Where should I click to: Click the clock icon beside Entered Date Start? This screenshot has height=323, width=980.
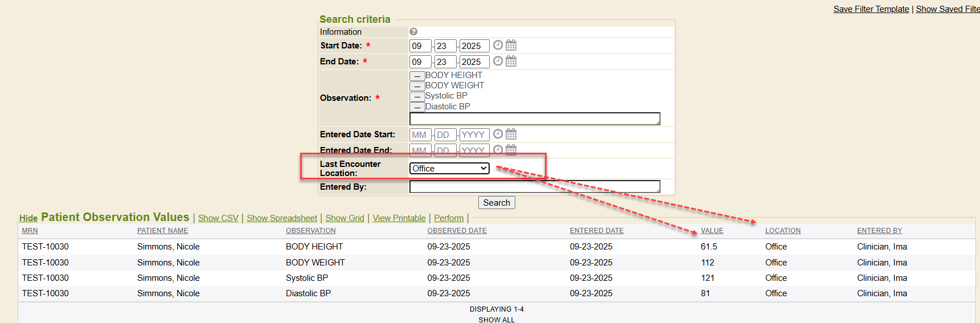(498, 134)
